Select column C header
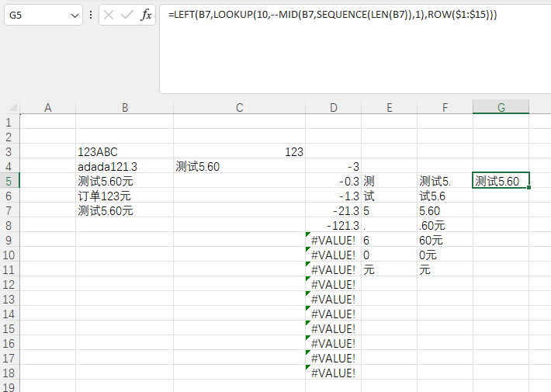The height and width of the screenshot is (392, 551). [239, 107]
